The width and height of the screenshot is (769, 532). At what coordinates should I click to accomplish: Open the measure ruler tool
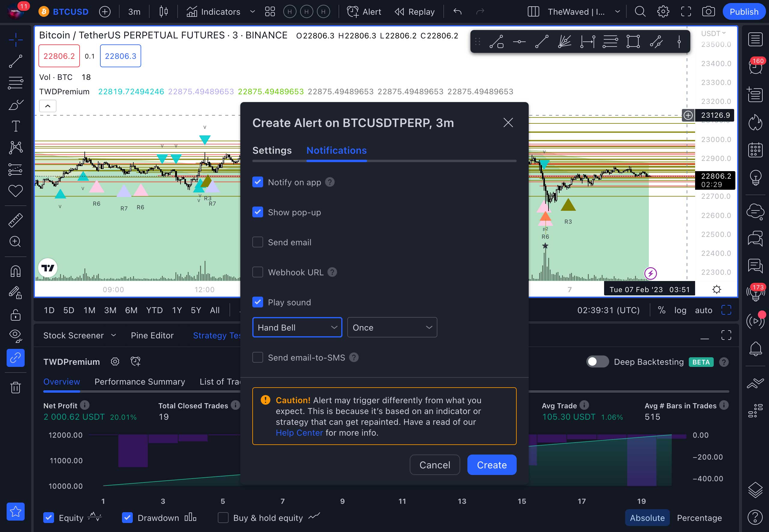tap(15, 220)
